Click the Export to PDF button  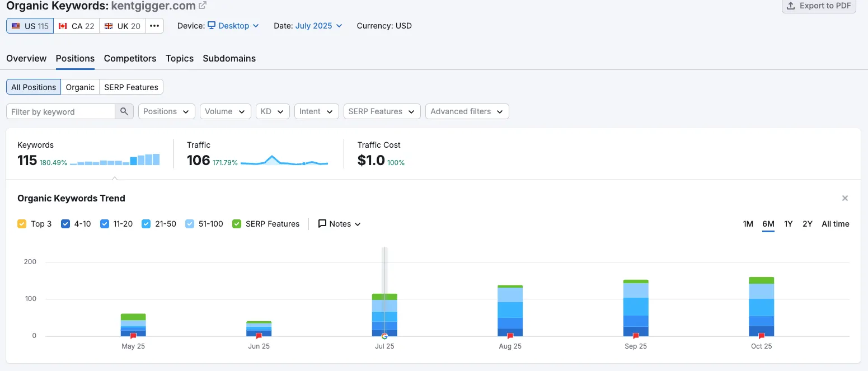click(x=818, y=6)
